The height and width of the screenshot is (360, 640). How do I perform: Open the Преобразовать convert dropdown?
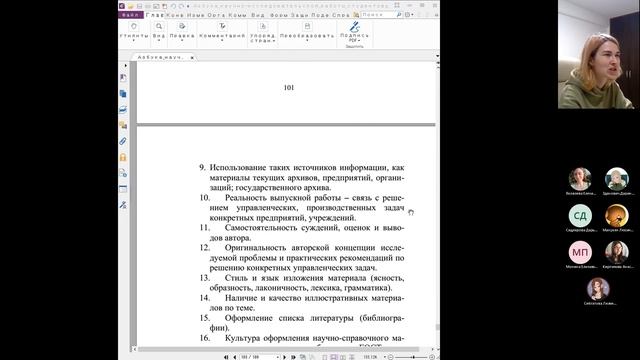click(307, 32)
